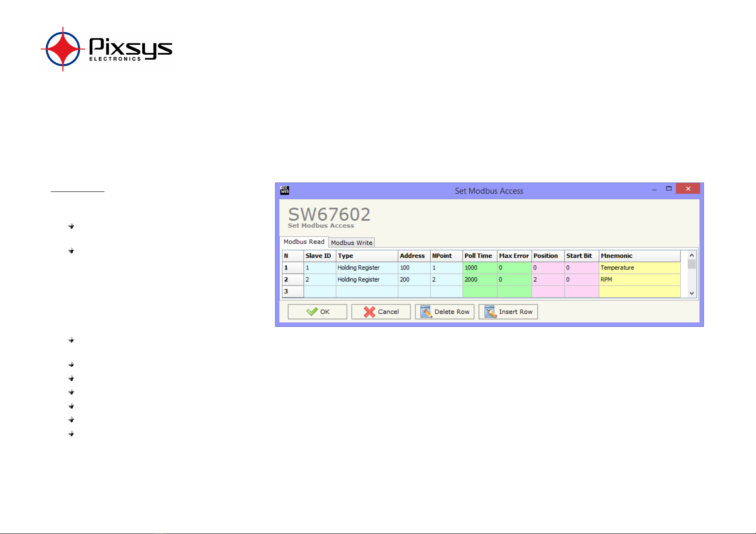Click the Slave ID column header
This screenshot has height=534, width=756.
320,256
